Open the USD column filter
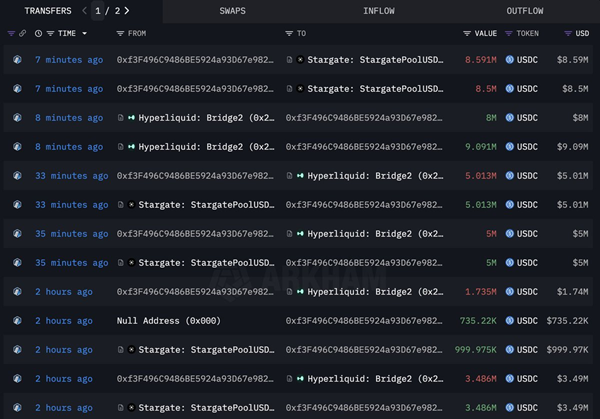 568,34
